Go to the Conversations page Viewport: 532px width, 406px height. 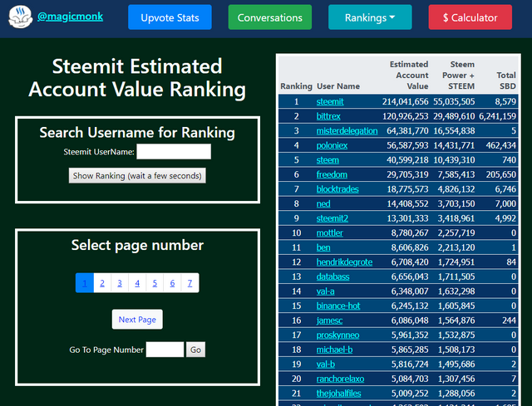(x=269, y=17)
